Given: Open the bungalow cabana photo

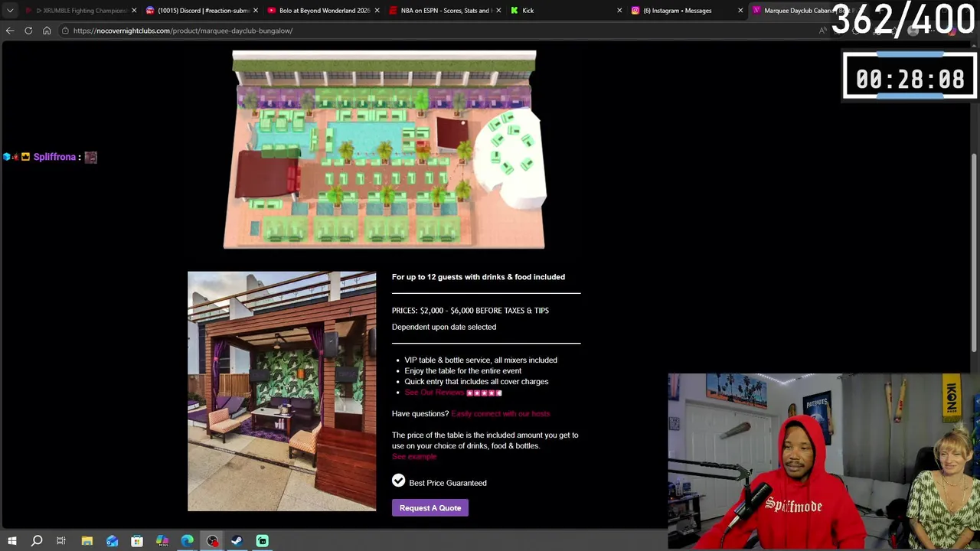Looking at the screenshot, I should point(282,391).
